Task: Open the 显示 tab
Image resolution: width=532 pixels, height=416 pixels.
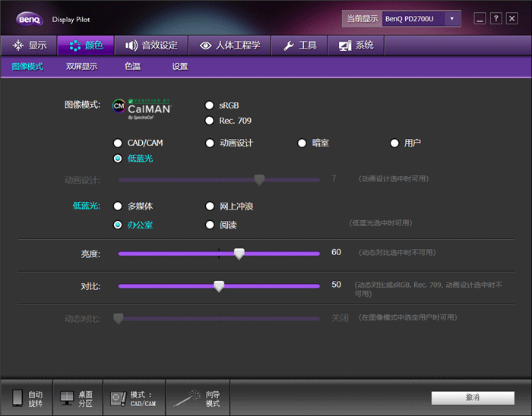Action: (x=29, y=45)
